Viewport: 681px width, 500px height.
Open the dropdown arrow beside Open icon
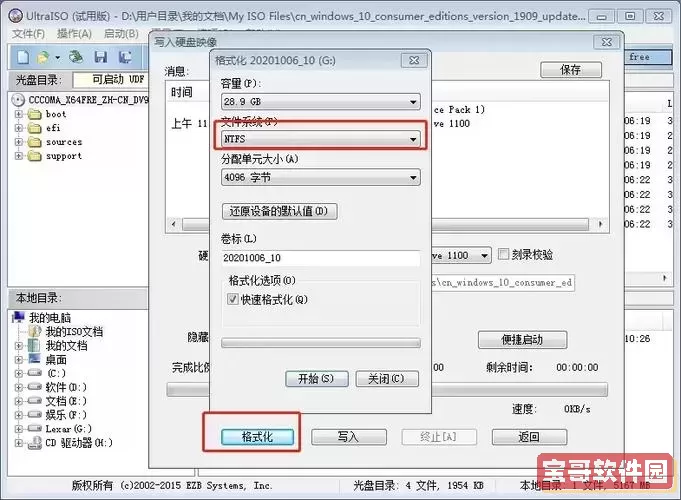(x=58, y=57)
